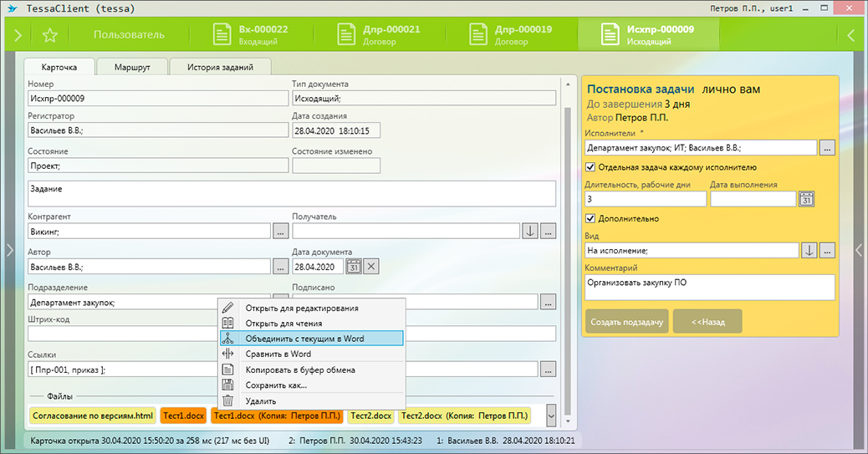Choose Сохранить как... from context menu
868x454 pixels.
click(x=276, y=385)
